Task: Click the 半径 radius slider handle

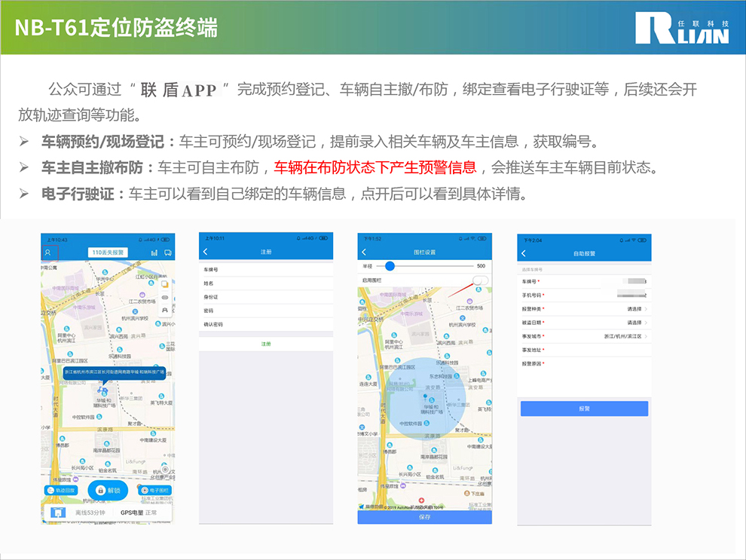Action: click(x=390, y=266)
